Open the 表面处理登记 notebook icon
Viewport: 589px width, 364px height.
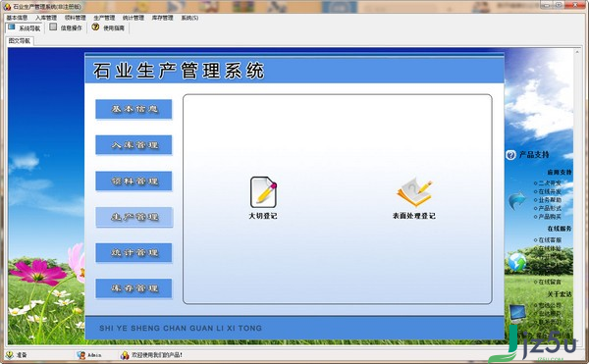[x=414, y=192]
